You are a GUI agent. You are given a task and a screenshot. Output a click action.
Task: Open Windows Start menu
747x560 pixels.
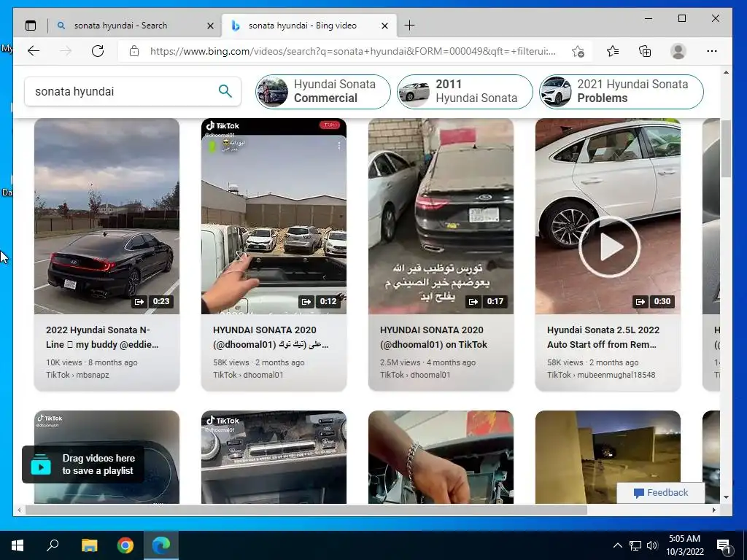point(18,545)
